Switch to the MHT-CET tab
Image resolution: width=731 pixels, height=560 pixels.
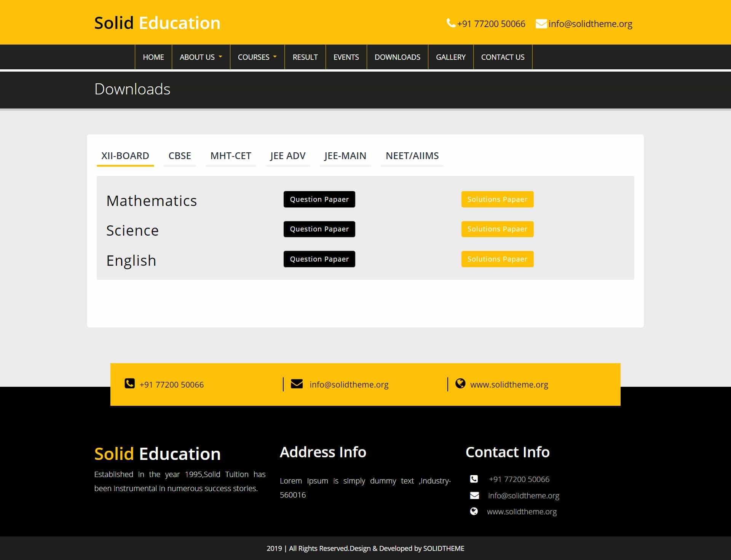tap(231, 156)
